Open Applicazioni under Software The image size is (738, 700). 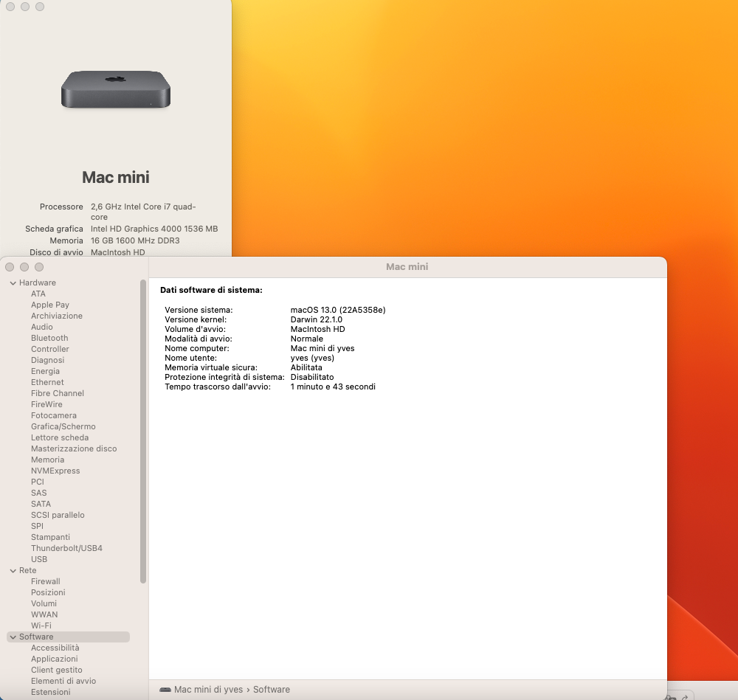(x=55, y=659)
